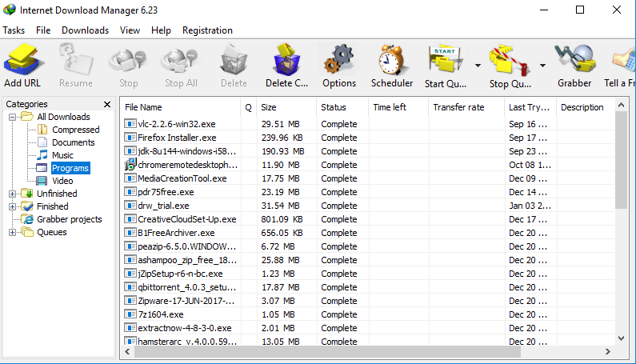Sort by the Time left column header

(x=398, y=107)
